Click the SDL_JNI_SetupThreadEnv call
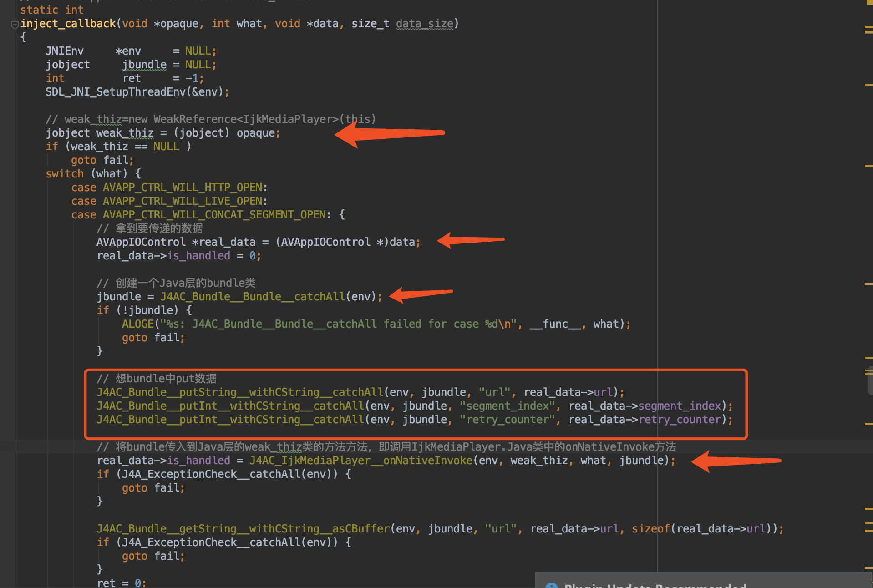Viewport: 873px width, 588px height. point(137,92)
